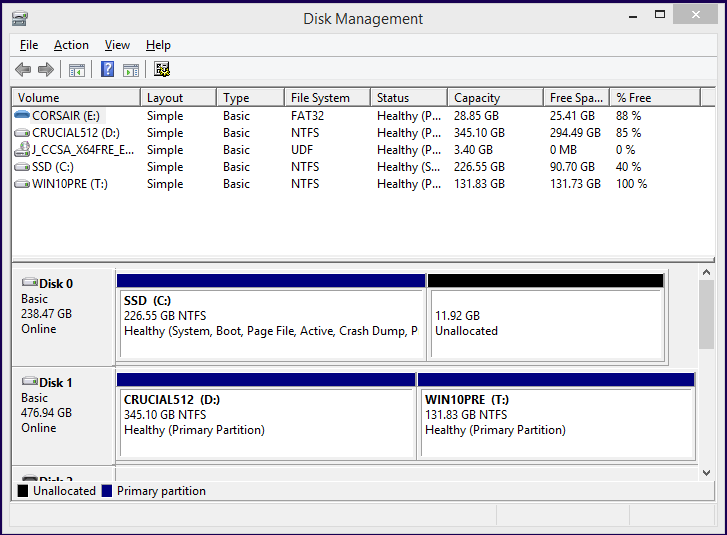
Task: Click the 476.94 GB size under Disk 1
Action: (x=46, y=413)
